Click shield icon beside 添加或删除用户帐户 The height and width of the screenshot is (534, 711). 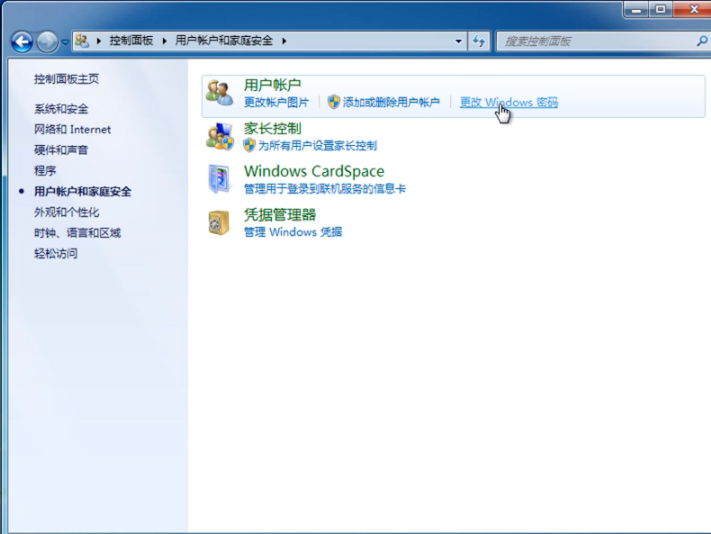334,102
